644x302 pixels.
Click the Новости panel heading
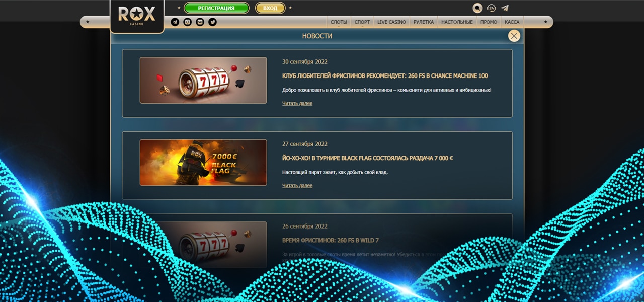(317, 36)
